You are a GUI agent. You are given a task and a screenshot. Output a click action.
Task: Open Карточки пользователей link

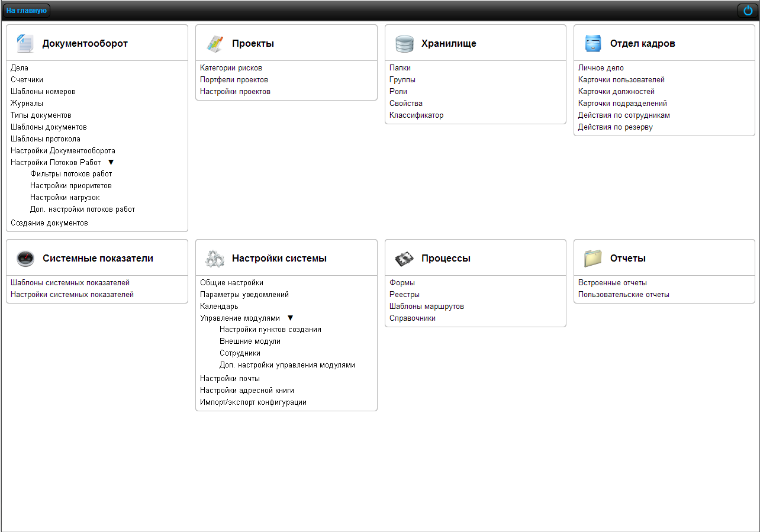coord(621,80)
